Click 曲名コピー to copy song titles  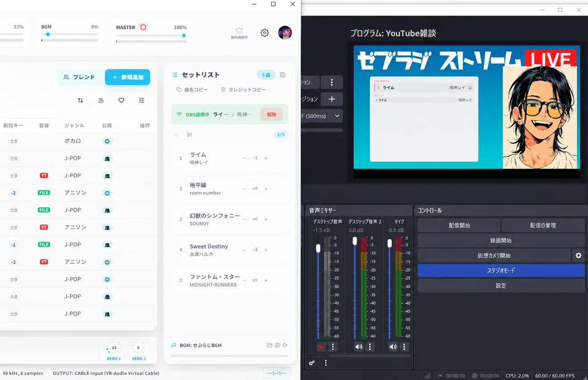click(x=192, y=90)
